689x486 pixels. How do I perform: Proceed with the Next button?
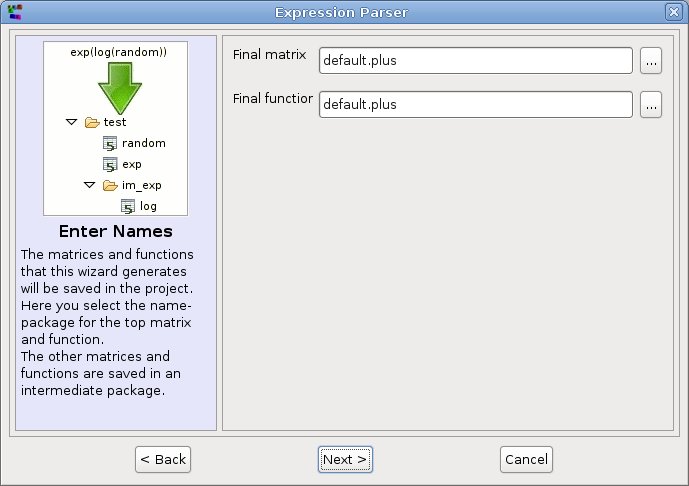pyautogui.click(x=345, y=459)
